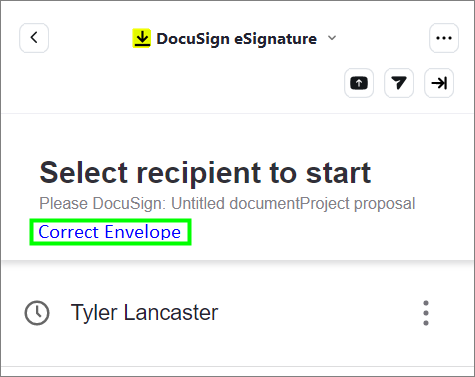Go back using the left chevron button

34,38
